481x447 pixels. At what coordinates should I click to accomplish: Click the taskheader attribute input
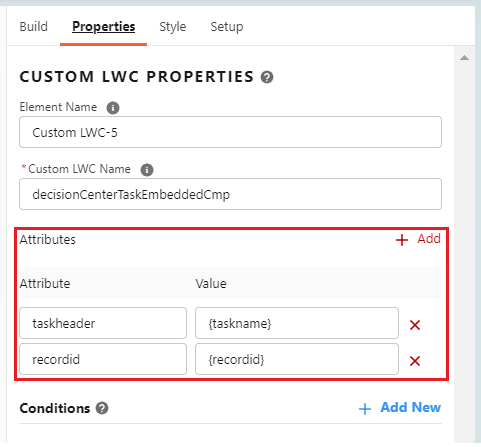[103, 323]
